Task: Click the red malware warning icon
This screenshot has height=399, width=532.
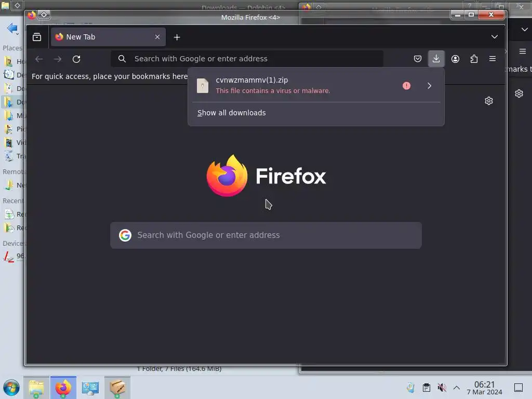Action: click(406, 86)
